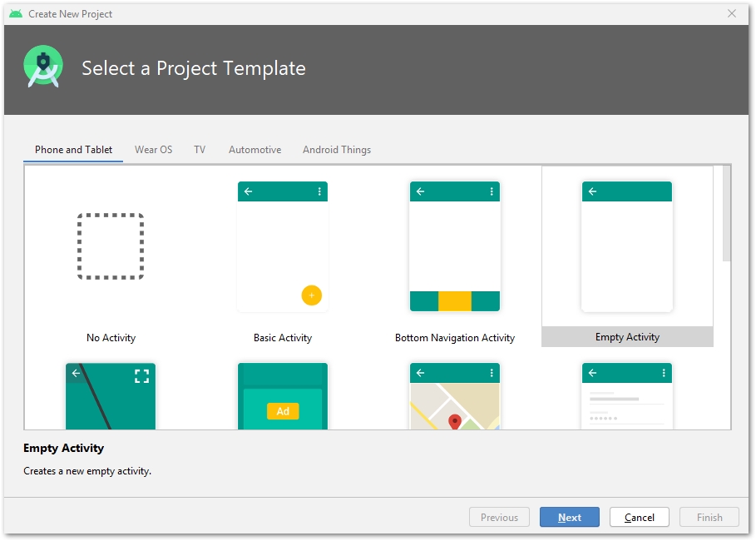Click the Android Studio logo in header
756x541 pixels.
43,67
